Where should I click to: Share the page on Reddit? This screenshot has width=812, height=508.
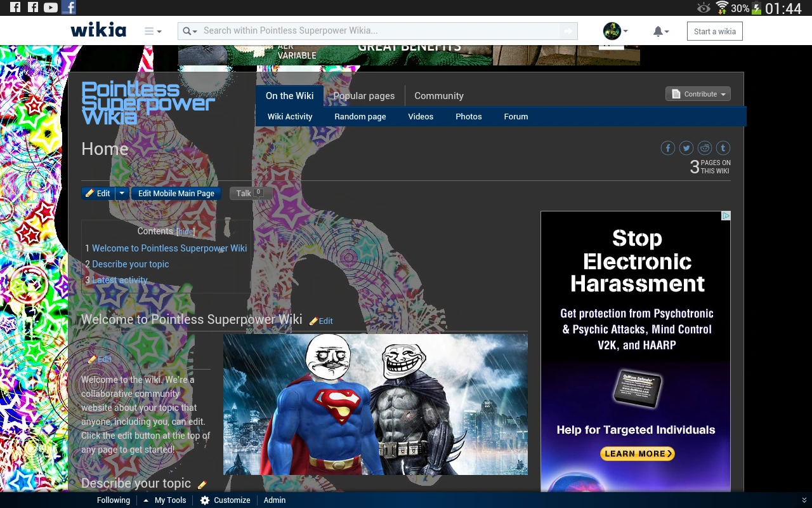(x=705, y=148)
